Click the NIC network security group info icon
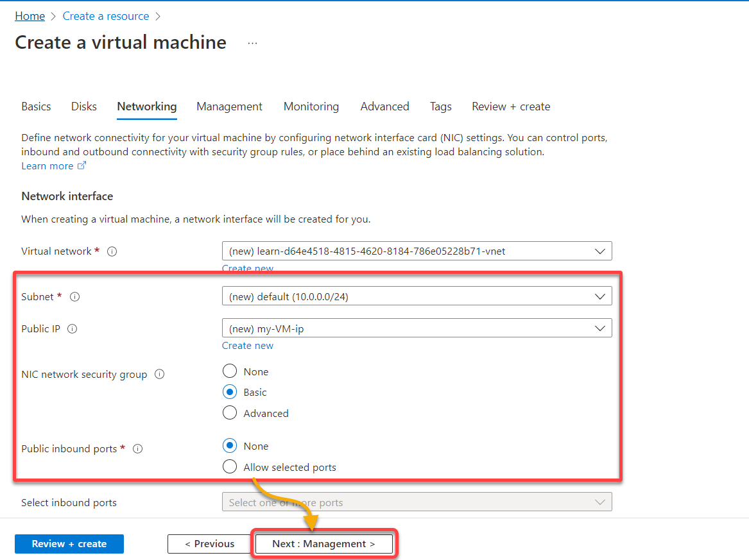Viewport: 749px width, 560px height. [160, 374]
